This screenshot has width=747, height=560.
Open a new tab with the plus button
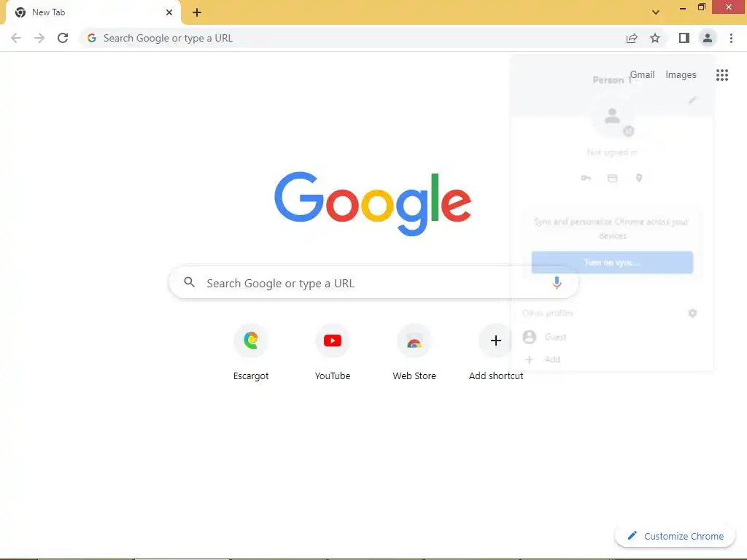pos(197,12)
